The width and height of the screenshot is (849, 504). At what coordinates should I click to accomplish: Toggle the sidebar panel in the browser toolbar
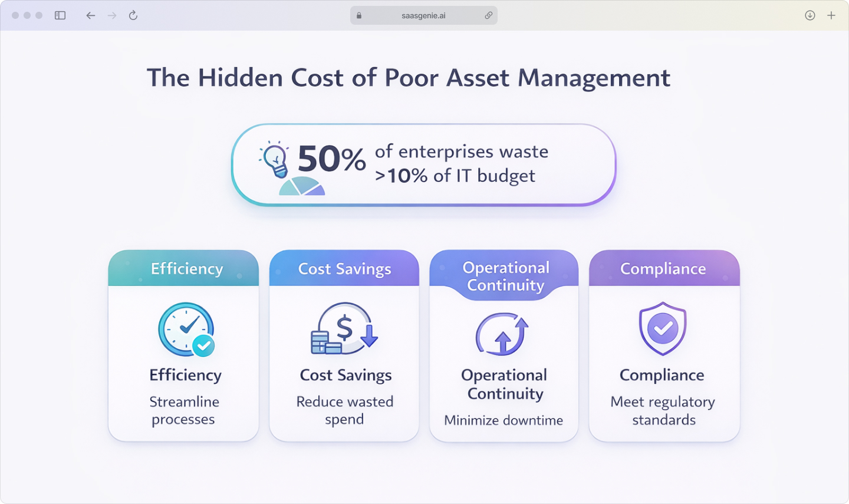[x=60, y=15]
